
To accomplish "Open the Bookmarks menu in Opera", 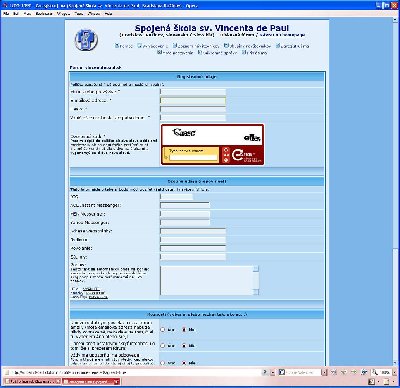I will (x=44, y=14).
